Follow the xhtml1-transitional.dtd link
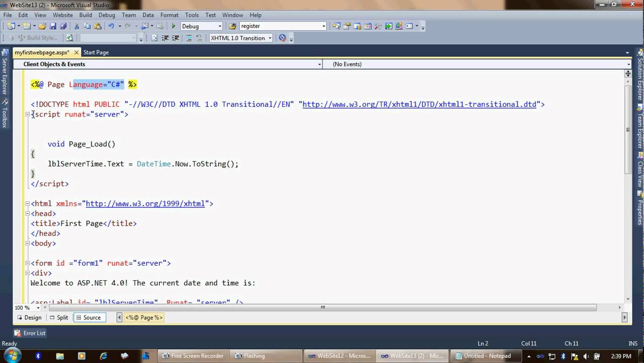This screenshot has height=363, width=644. 419,104
